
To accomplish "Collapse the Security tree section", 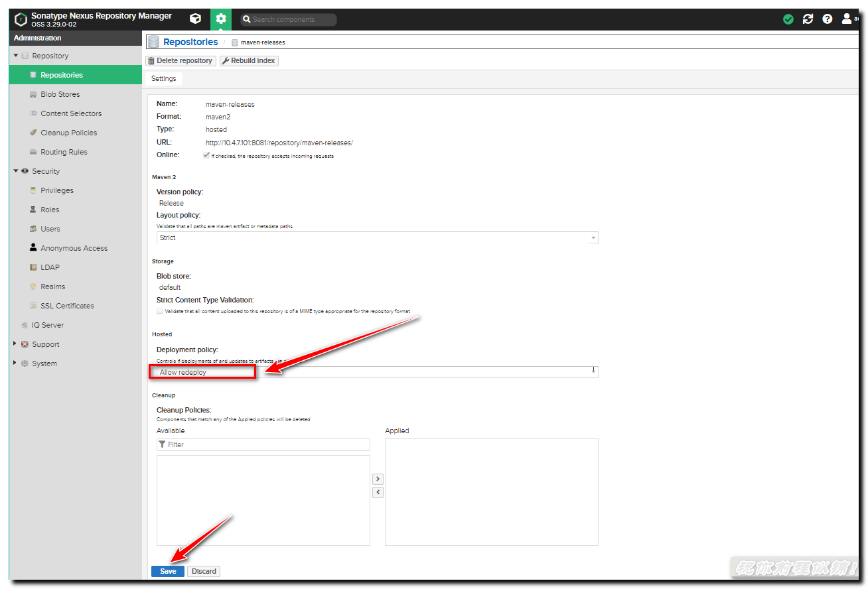I will click(x=16, y=171).
